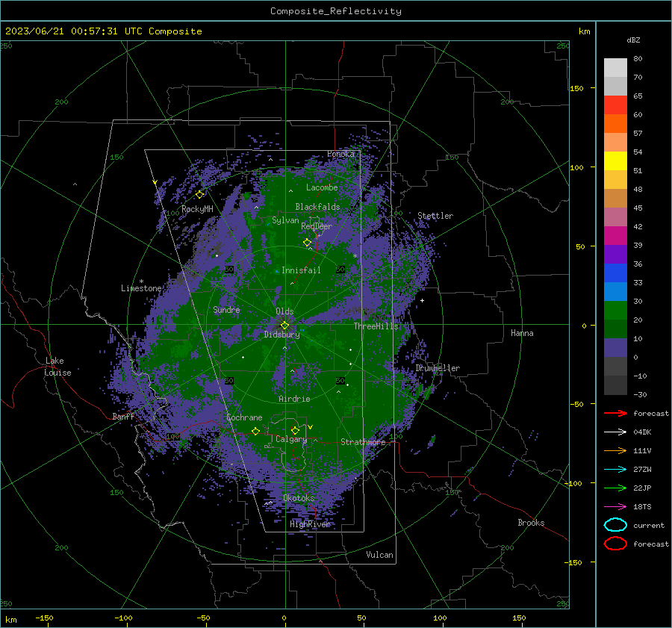Screen dimensions: 672x628
Task: Click the Banff label
Action: pos(123,417)
